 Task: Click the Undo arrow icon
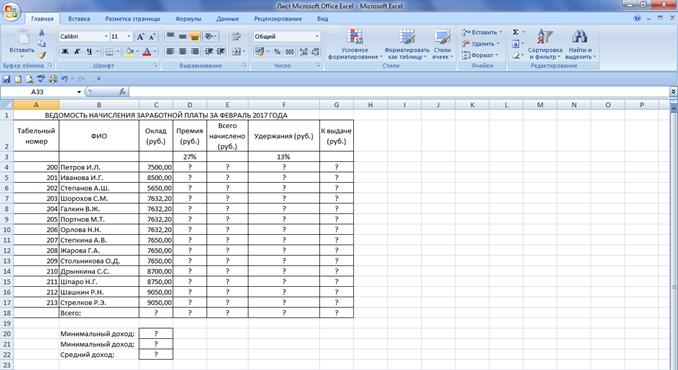pos(64,79)
